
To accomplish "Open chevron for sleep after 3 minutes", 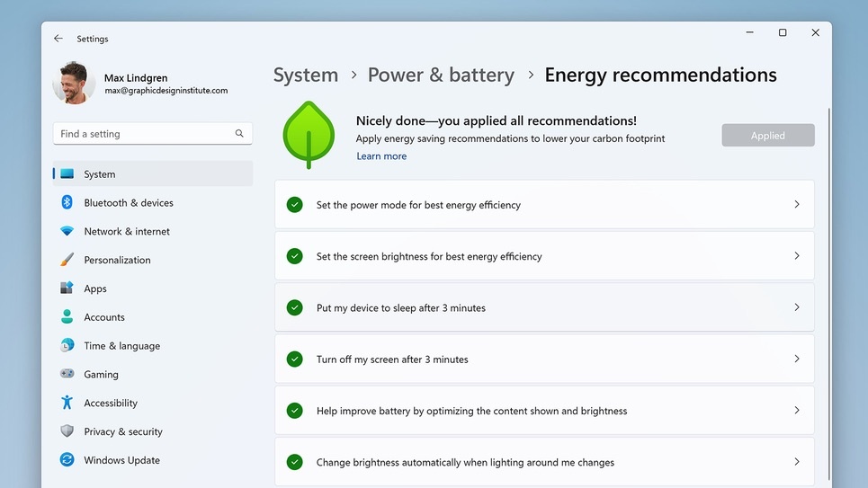I will pyautogui.click(x=797, y=307).
